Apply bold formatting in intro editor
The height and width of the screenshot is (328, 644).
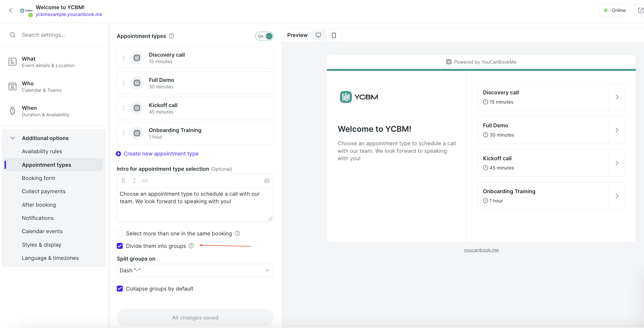[x=123, y=181]
